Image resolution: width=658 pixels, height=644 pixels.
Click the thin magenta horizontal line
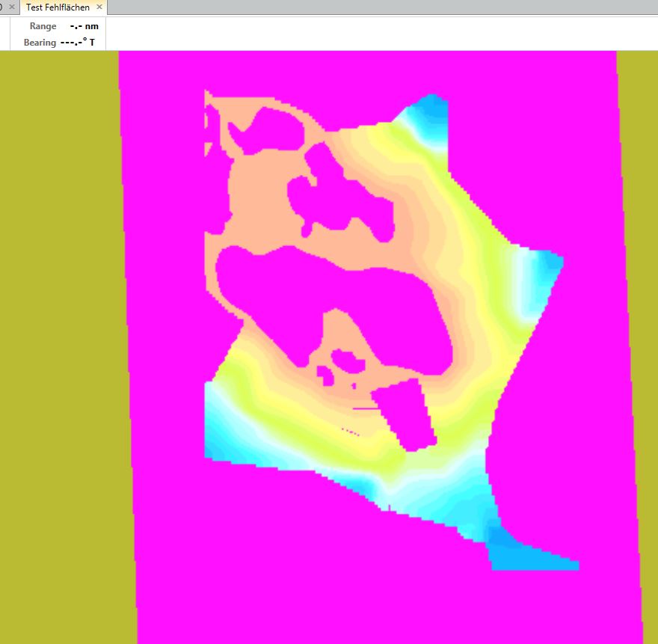(x=363, y=408)
